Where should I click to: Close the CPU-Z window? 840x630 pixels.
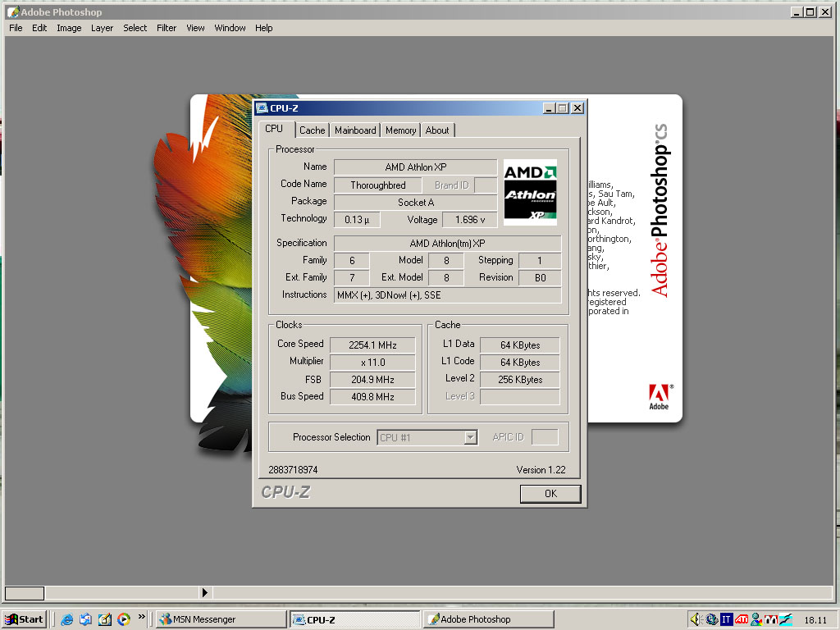[577, 108]
